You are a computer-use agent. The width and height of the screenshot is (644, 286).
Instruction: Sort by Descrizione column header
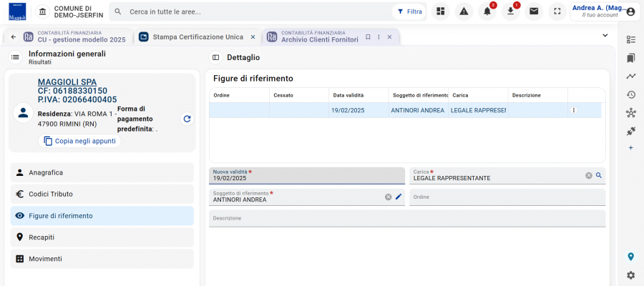(x=538, y=95)
